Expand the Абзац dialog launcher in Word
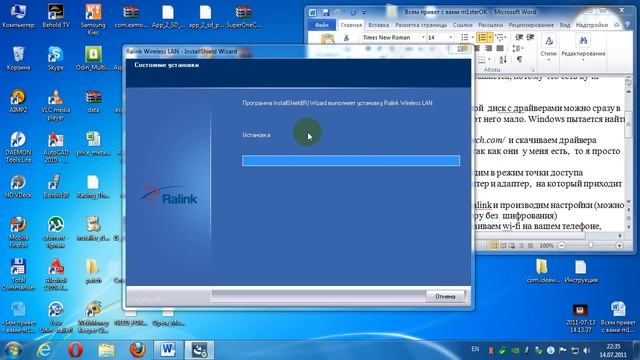The height and width of the screenshot is (360, 640). click(532, 70)
